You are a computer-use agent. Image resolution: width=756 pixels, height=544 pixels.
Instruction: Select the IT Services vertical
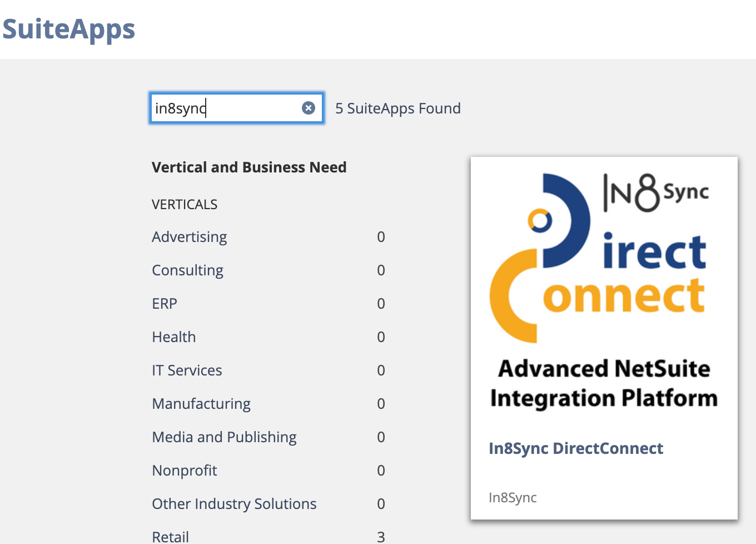(x=187, y=370)
